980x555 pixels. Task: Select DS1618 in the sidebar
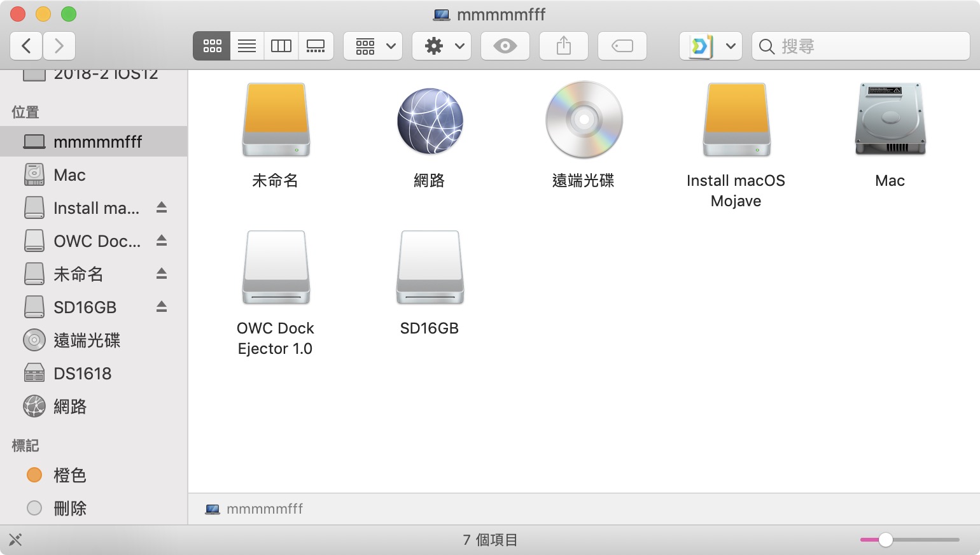[x=83, y=373]
